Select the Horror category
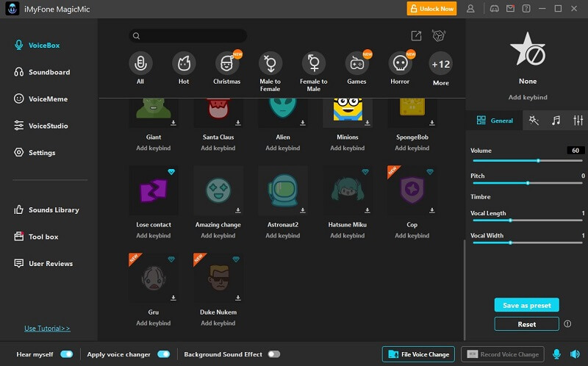Screen dimensions: 588x366 [400, 68]
